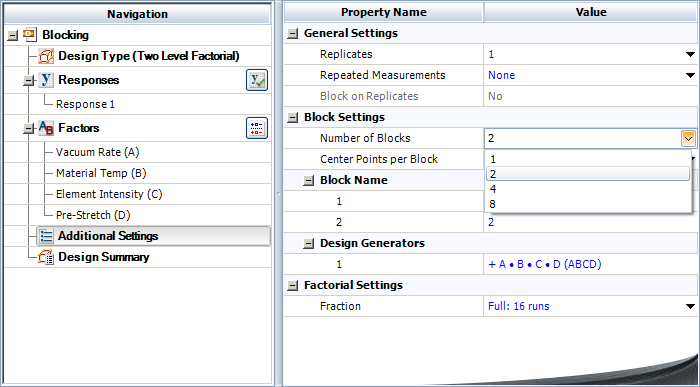Viewport: 700px width, 387px height.
Task: Close the Number of Blocks dropdown arrow
Action: [x=688, y=138]
